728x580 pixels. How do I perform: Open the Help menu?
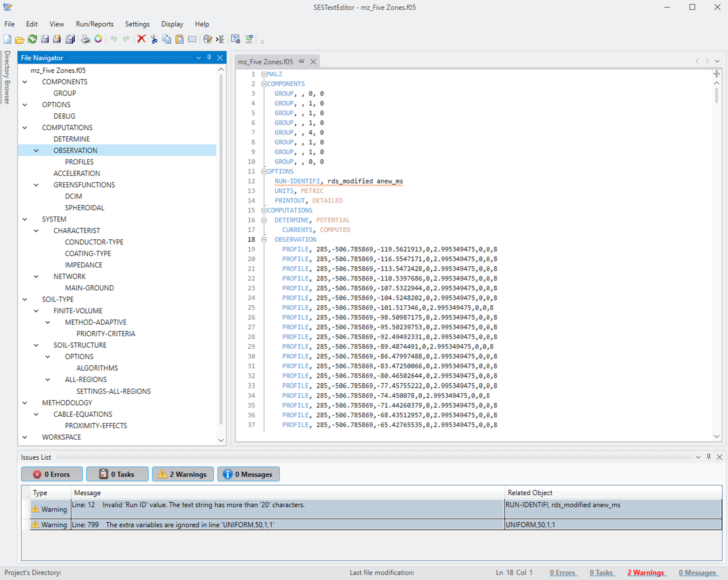tap(202, 24)
